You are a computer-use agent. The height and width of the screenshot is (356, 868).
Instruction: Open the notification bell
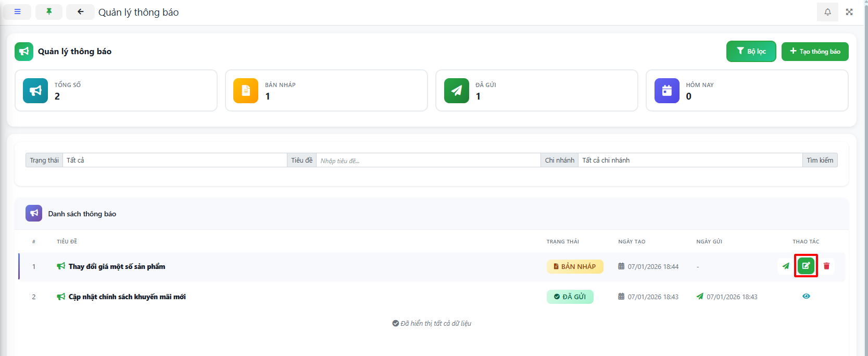click(827, 11)
